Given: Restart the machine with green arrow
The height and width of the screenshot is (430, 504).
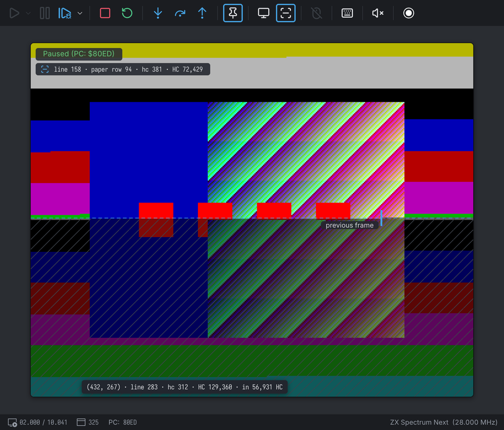Looking at the screenshot, I should tap(127, 13).
